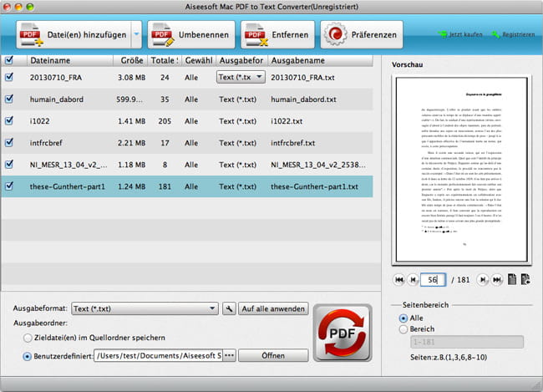Go to next preview page
Image resolution: width=543 pixels, height=392 pixels.
point(483,280)
